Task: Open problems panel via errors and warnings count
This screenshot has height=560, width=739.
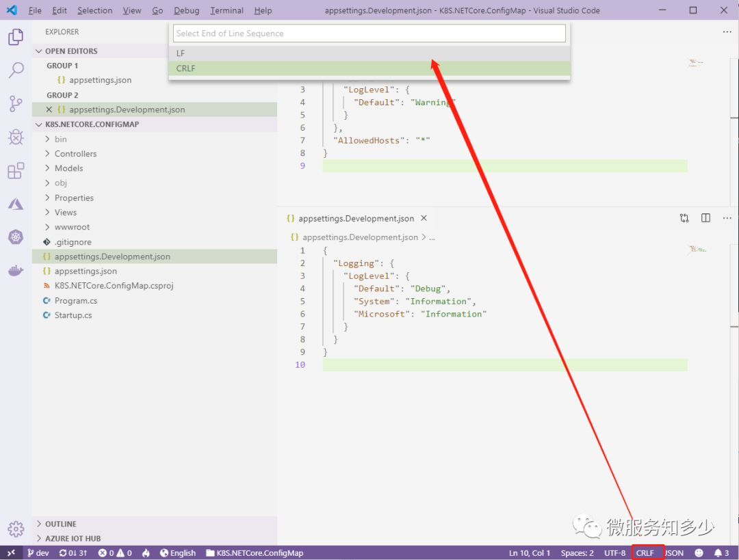Action: pyautogui.click(x=115, y=553)
